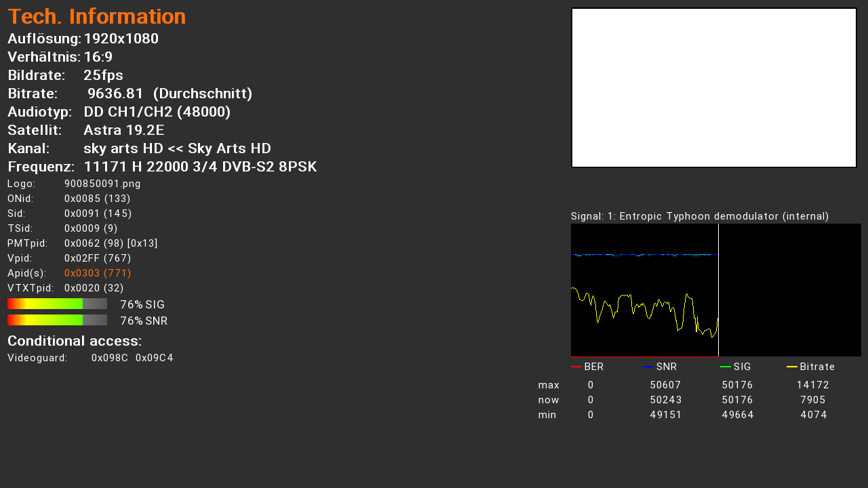Click the 76% SIG signal strength bar

57,304
